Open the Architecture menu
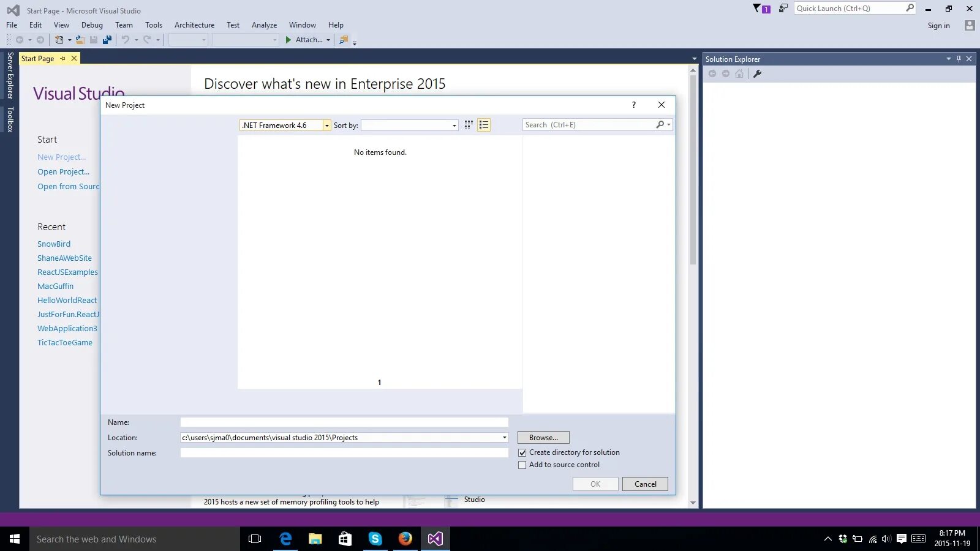This screenshot has height=551, width=980. (x=194, y=25)
